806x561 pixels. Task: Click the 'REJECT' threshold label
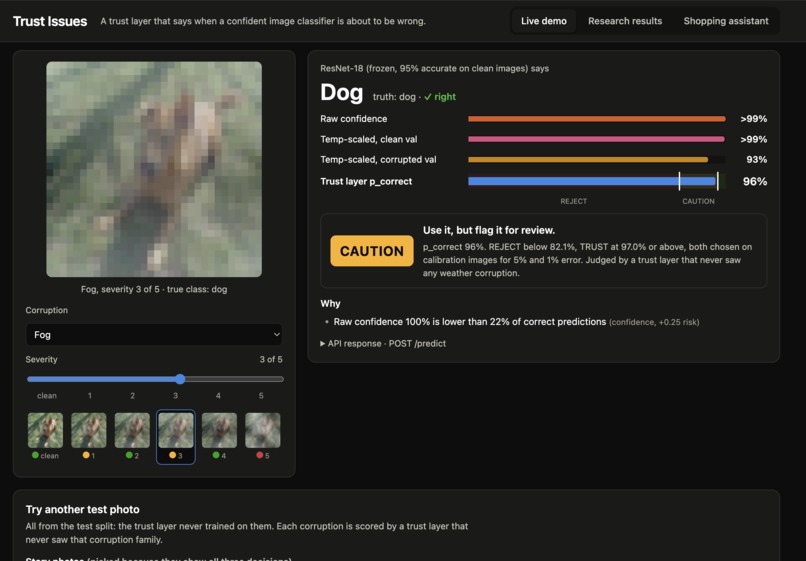(573, 201)
